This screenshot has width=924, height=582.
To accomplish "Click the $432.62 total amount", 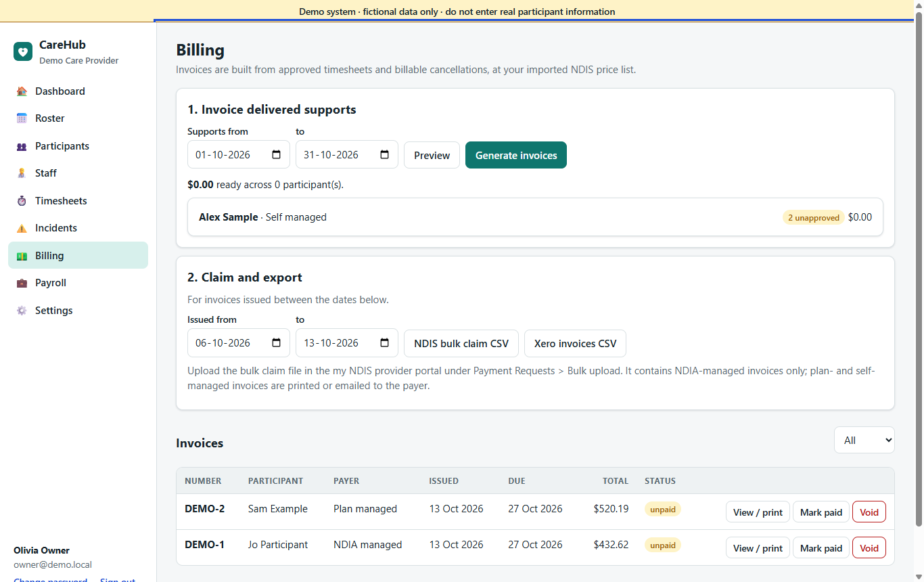I will (611, 545).
